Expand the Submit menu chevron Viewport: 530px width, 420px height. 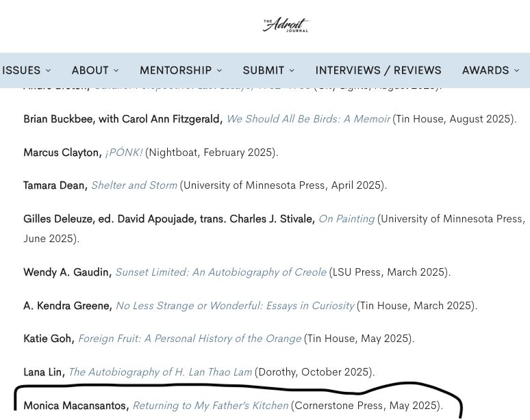292,70
